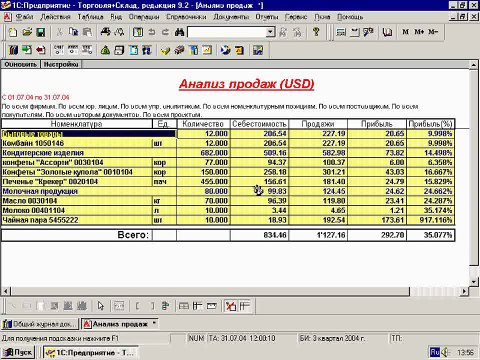Select the arrow pointer tool in bottom toolbar
The image size is (480, 360).
click(x=100, y=305)
